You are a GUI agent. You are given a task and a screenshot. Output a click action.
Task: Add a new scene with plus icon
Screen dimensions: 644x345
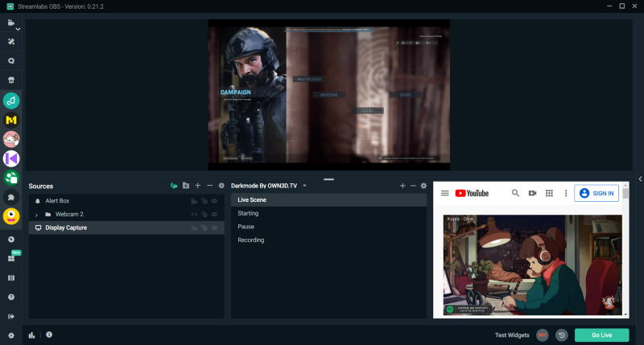402,186
